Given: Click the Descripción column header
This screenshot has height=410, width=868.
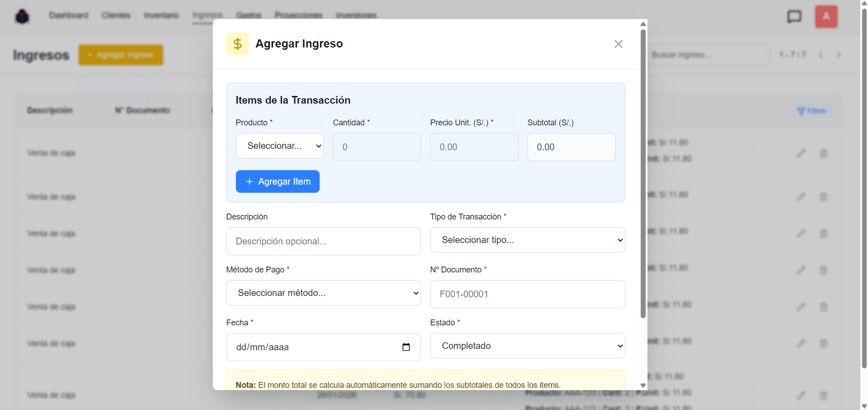Looking at the screenshot, I should click(x=50, y=110).
